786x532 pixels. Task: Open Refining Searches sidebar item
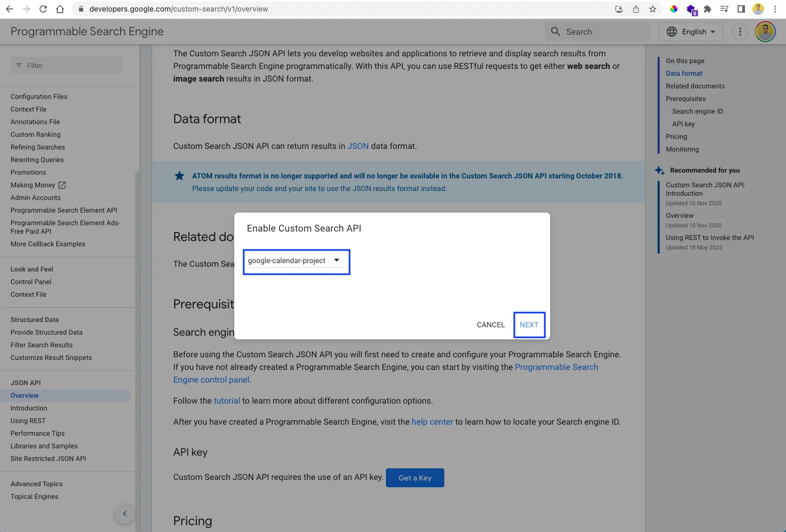(x=38, y=147)
